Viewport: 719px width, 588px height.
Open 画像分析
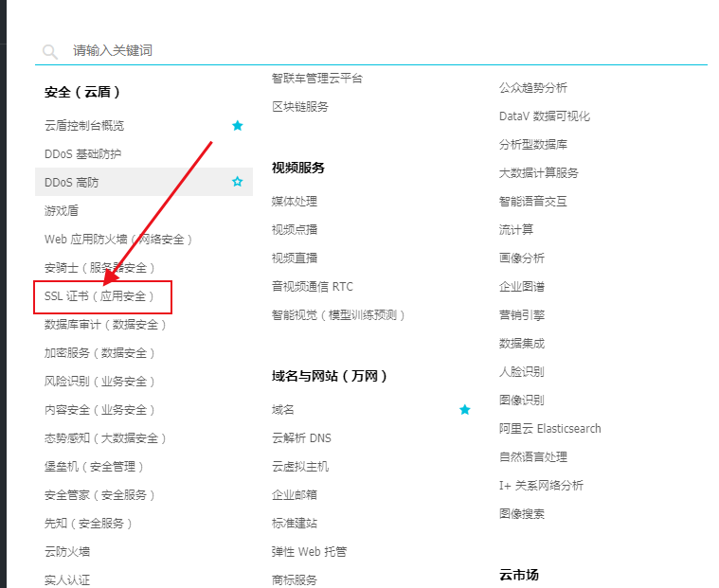(522, 258)
